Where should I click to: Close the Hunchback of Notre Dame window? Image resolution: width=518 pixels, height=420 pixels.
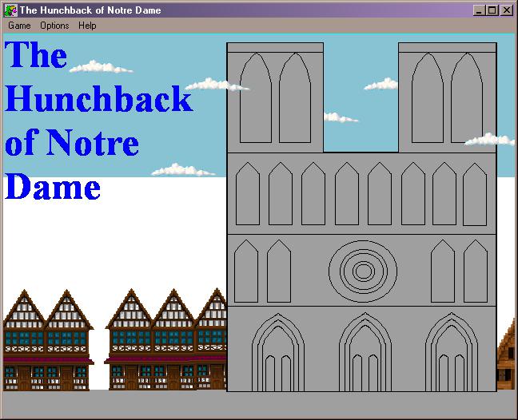pos(507,10)
